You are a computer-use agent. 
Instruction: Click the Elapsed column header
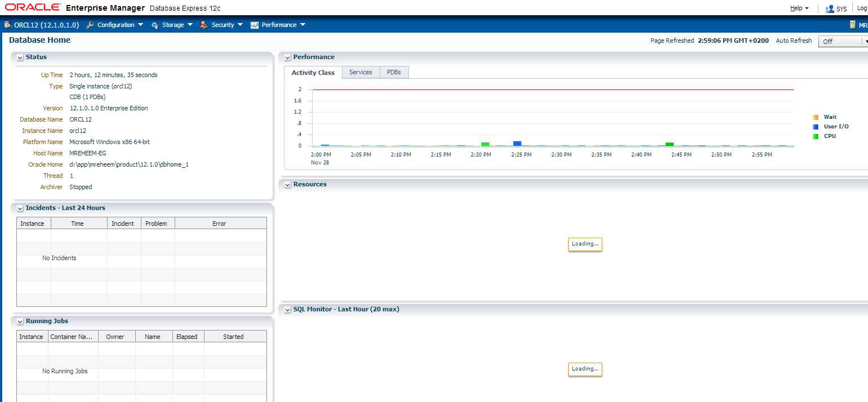point(188,337)
